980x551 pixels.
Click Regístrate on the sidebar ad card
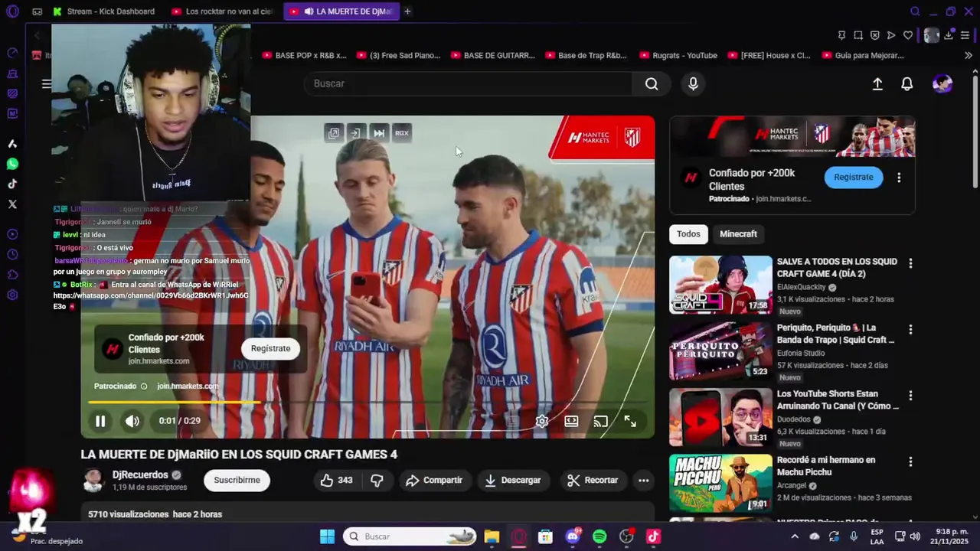click(x=854, y=177)
